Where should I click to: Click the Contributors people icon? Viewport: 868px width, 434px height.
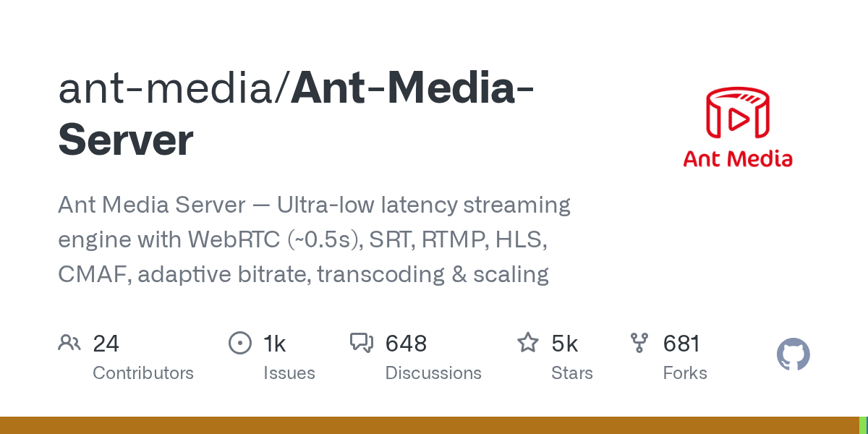69,343
